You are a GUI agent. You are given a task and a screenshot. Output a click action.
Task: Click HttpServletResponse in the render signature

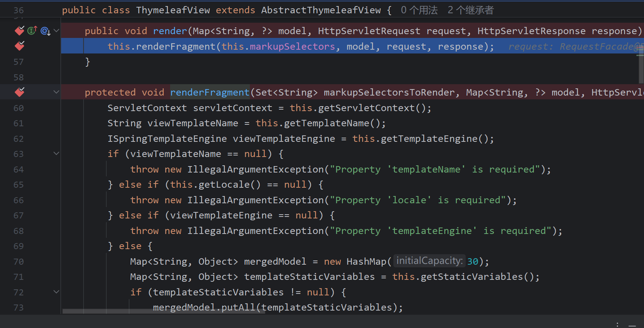[x=532, y=31]
